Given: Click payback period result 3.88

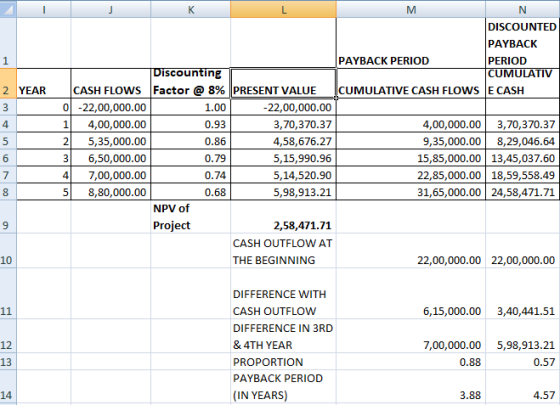Looking at the screenshot, I should coord(411,387).
